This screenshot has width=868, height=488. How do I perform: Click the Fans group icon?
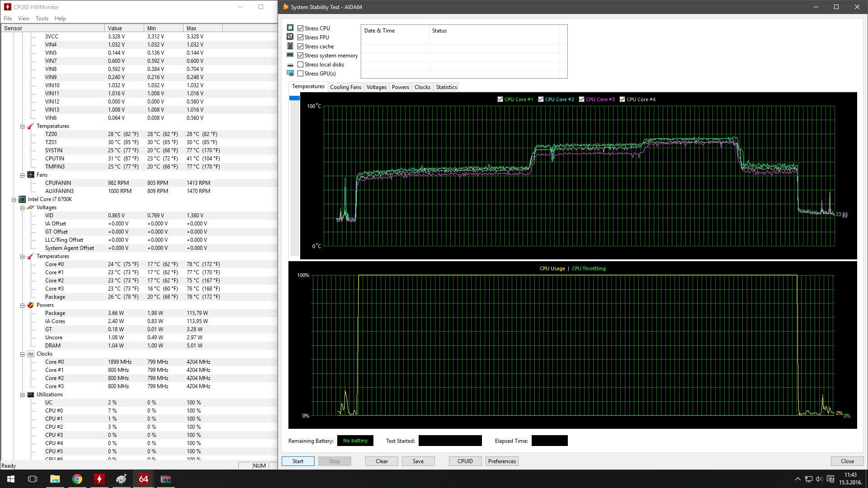31,175
